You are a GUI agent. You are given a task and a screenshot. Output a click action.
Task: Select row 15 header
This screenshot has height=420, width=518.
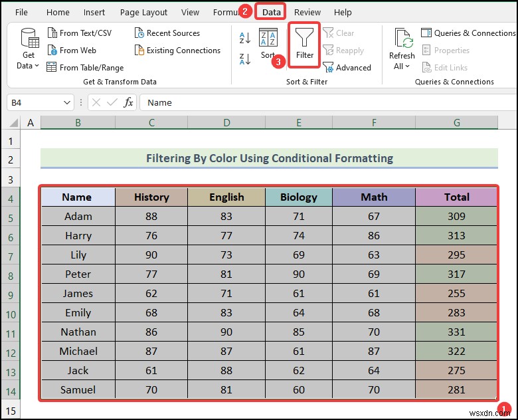click(x=11, y=411)
